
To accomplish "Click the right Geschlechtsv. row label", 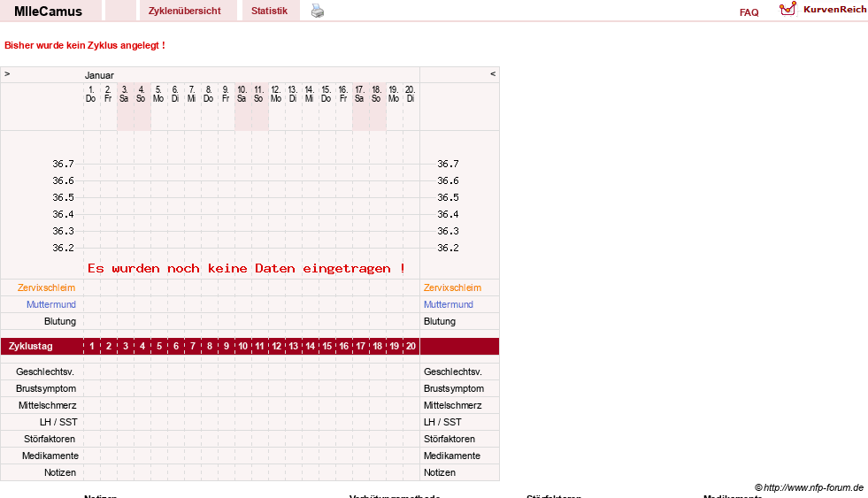I will tap(453, 372).
